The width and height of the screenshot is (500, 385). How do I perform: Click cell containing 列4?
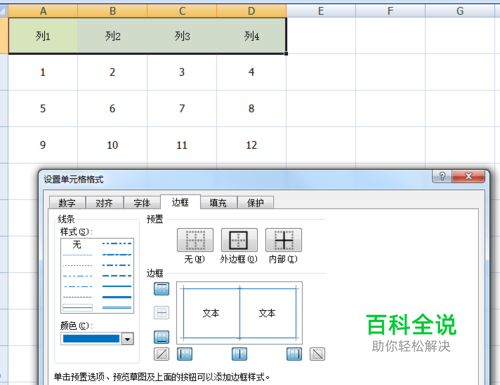coord(251,36)
